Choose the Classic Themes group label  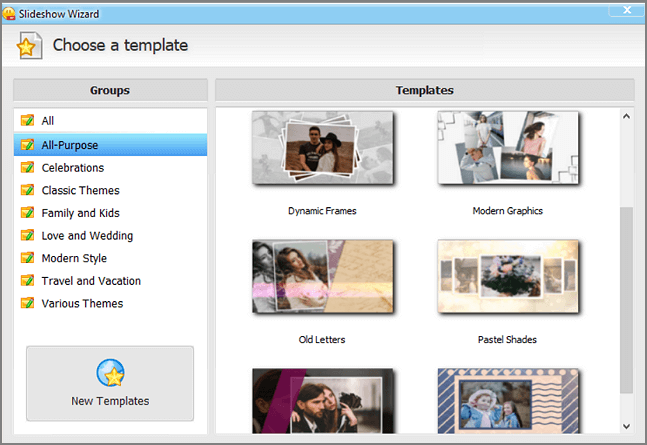point(80,190)
